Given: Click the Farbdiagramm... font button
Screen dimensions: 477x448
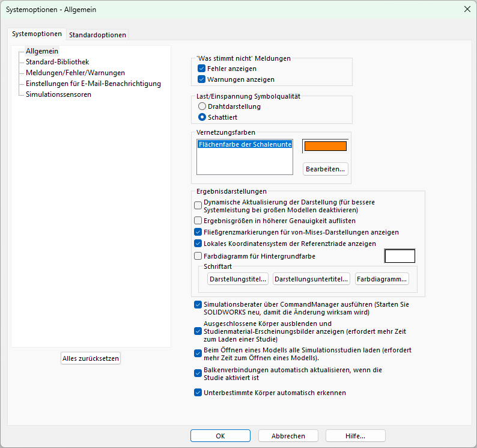Looking at the screenshot, I should pyautogui.click(x=382, y=279).
